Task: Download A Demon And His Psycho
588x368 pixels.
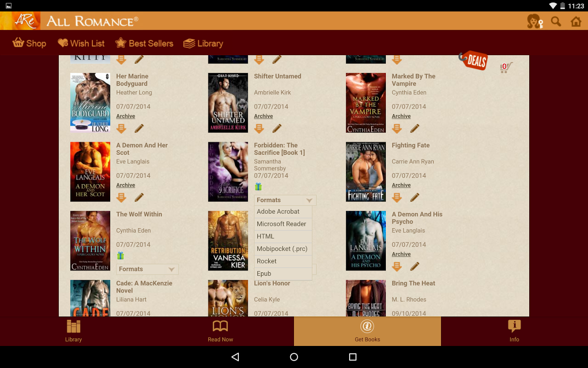Action: point(397,267)
